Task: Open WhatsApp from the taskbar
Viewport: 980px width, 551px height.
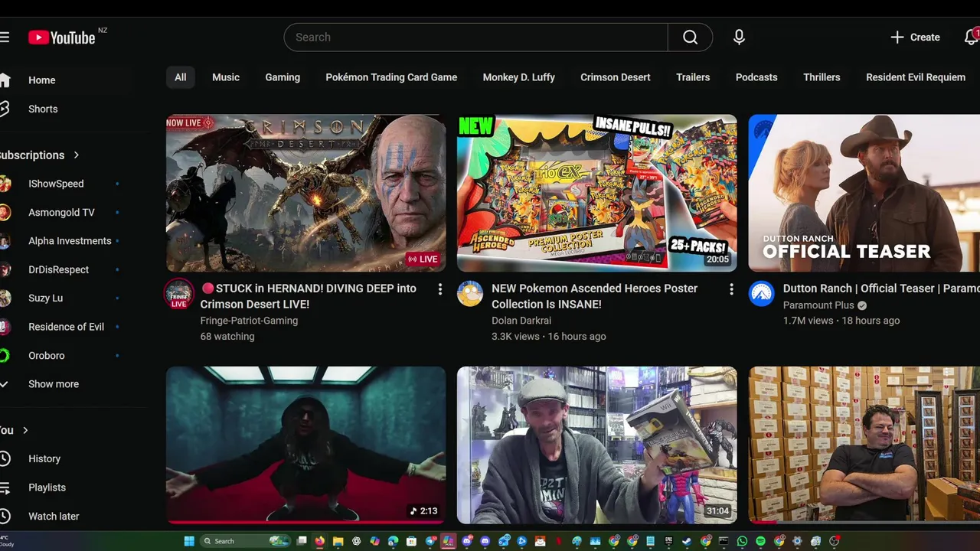Action: (x=742, y=541)
